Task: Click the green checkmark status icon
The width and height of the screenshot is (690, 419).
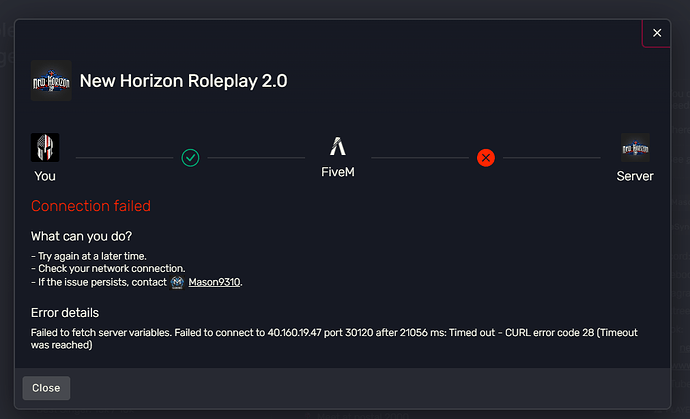Action: [190, 157]
